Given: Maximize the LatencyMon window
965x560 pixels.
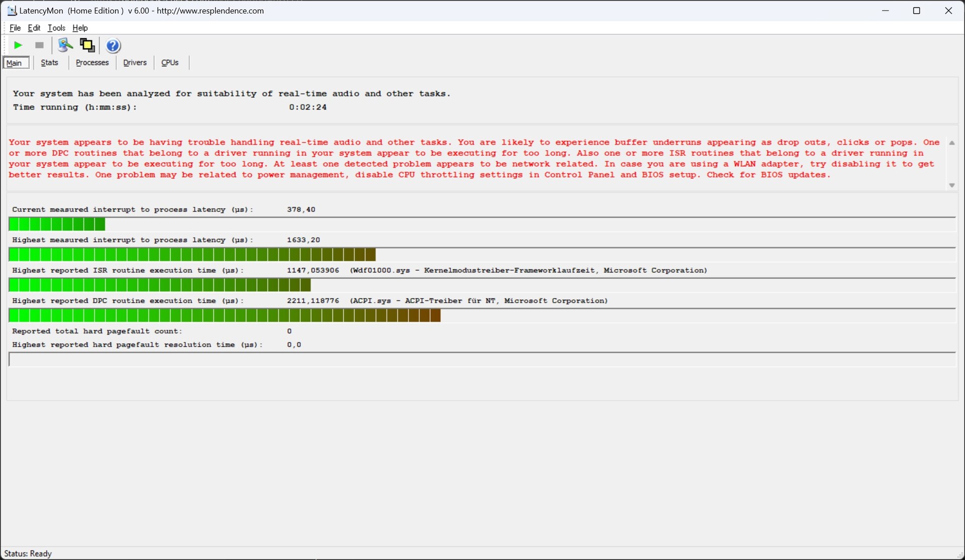Looking at the screenshot, I should pyautogui.click(x=916, y=11).
